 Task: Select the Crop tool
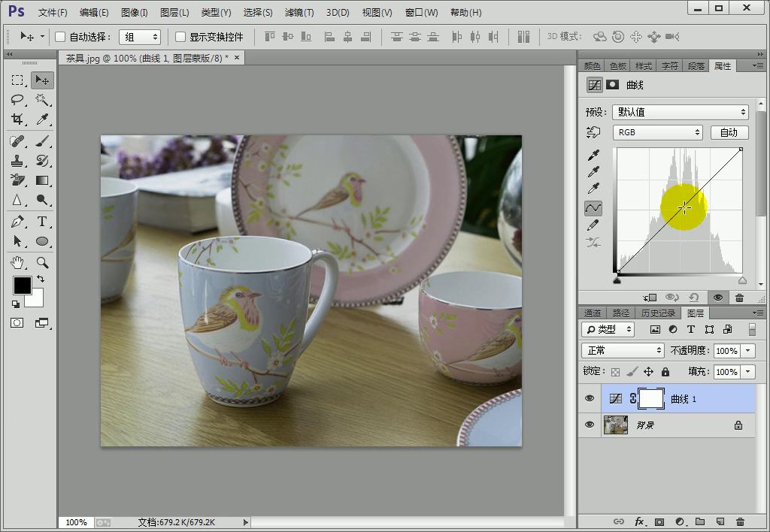[17, 119]
